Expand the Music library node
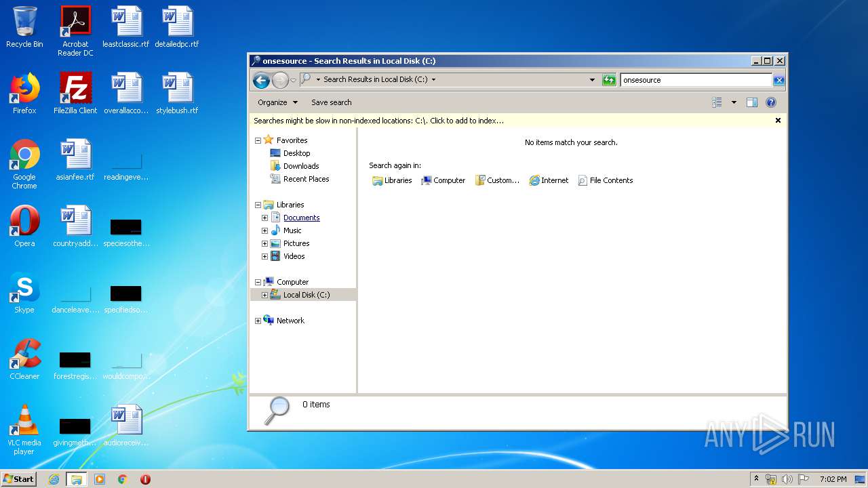 [x=264, y=230]
